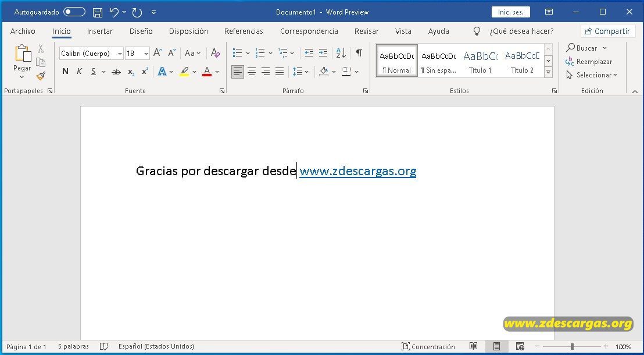Image resolution: width=644 pixels, height=355 pixels.
Task: Open the Archivo menu
Action: coord(23,31)
